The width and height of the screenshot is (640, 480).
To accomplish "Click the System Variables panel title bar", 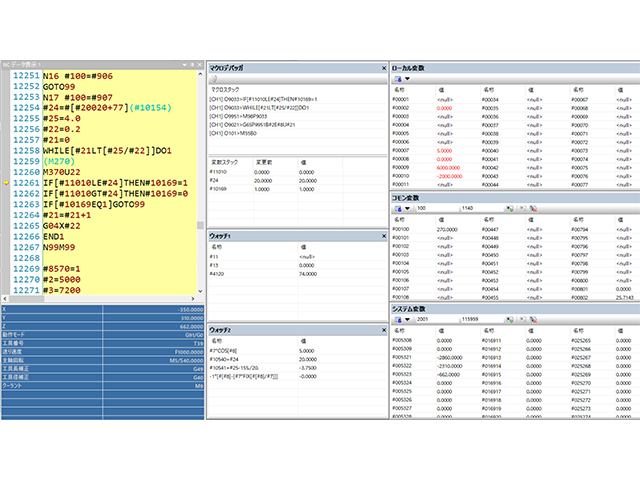I will tap(515, 309).
